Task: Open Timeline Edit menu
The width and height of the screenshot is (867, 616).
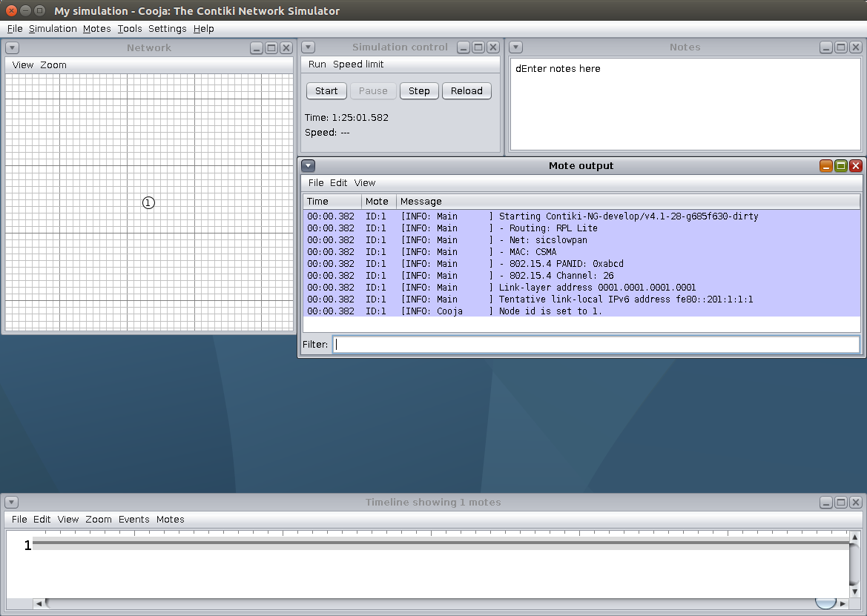Action: pyautogui.click(x=42, y=520)
